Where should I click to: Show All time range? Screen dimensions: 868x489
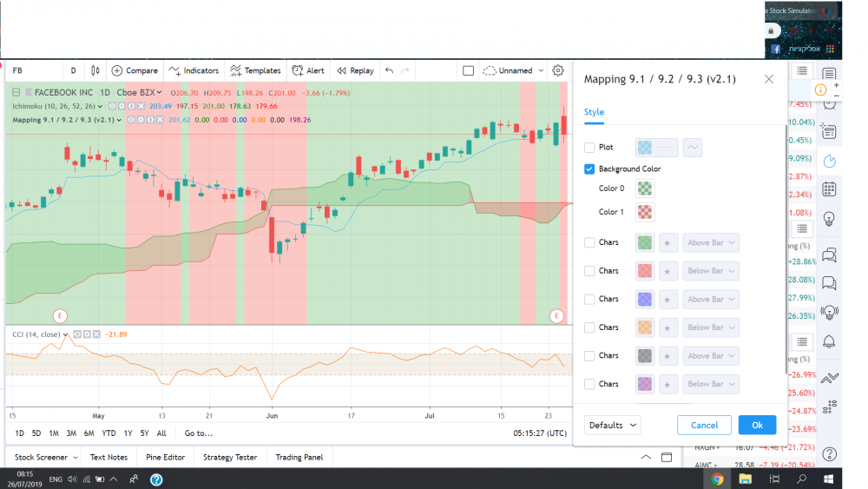click(161, 433)
